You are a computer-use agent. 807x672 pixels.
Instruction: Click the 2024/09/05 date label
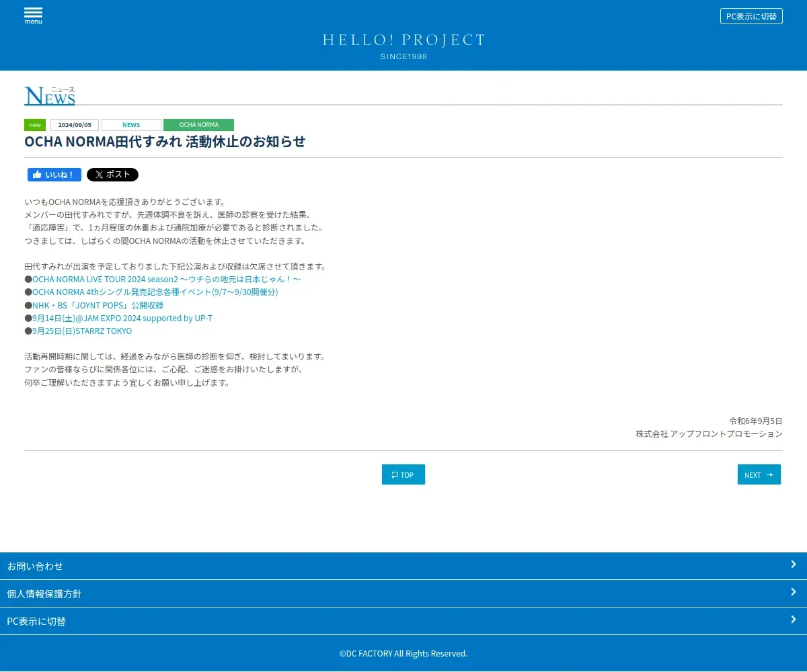pyautogui.click(x=75, y=125)
